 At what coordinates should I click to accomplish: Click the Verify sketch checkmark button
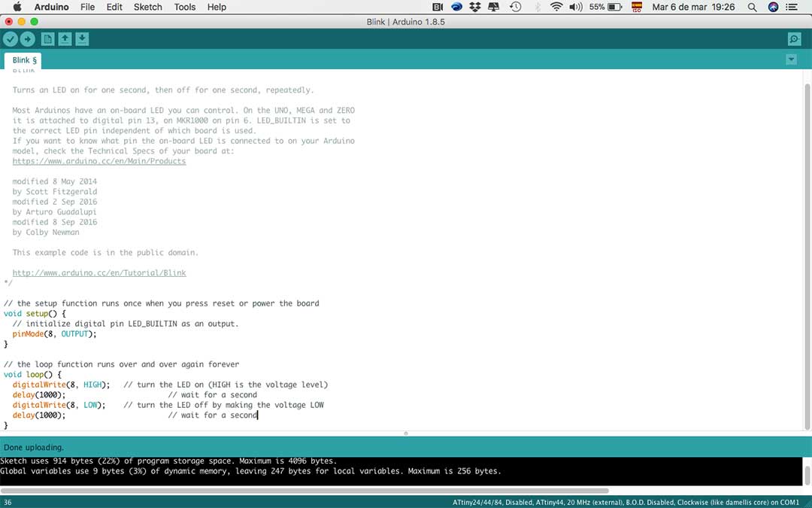(11, 39)
